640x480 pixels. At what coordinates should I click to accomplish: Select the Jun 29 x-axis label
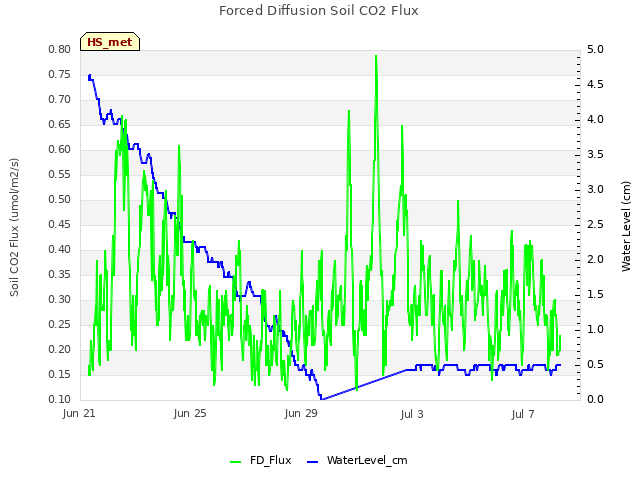pyautogui.click(x=301, y=413)
